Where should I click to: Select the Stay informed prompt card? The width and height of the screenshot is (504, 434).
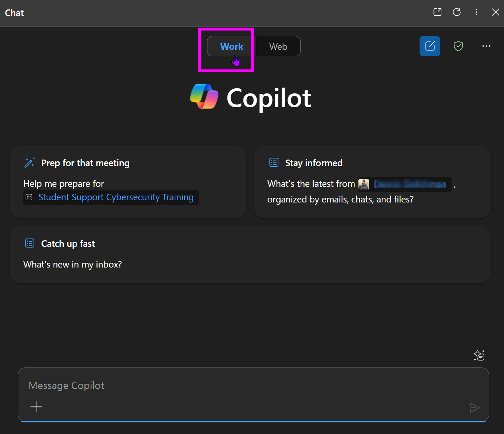coord(372,182)
